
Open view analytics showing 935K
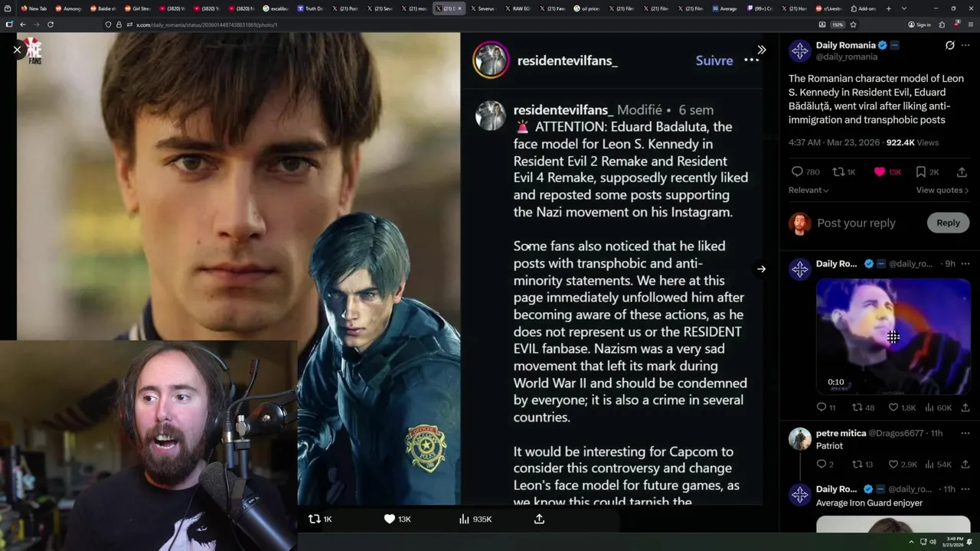[x=475, y=519]
